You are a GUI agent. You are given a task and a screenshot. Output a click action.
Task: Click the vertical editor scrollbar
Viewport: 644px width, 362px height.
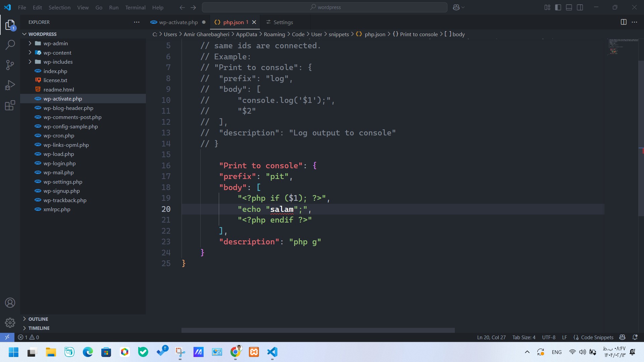pos(641,138)
